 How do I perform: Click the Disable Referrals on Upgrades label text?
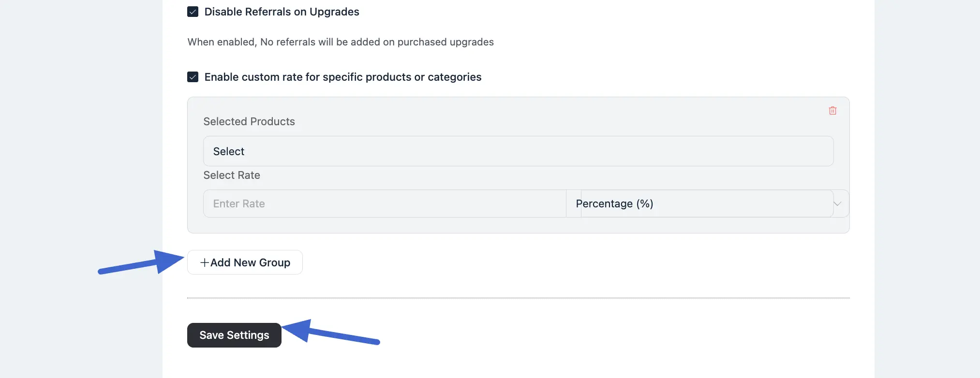282,12
